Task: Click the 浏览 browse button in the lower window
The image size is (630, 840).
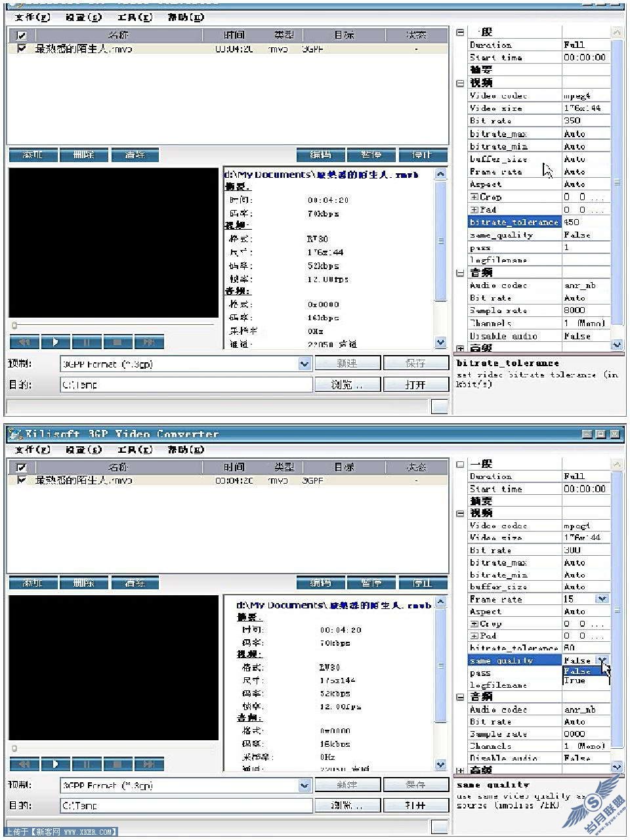Action: tap(347, 805)
